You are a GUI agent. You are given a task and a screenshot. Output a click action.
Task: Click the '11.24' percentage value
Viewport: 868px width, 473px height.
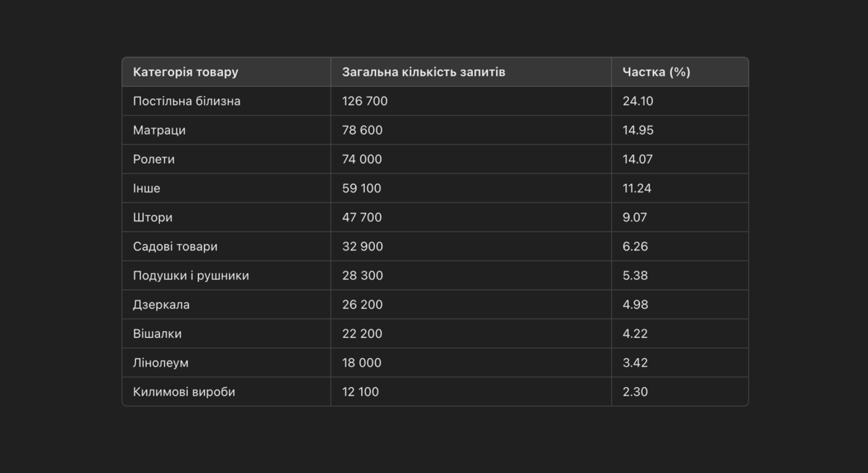coord(637,188)
